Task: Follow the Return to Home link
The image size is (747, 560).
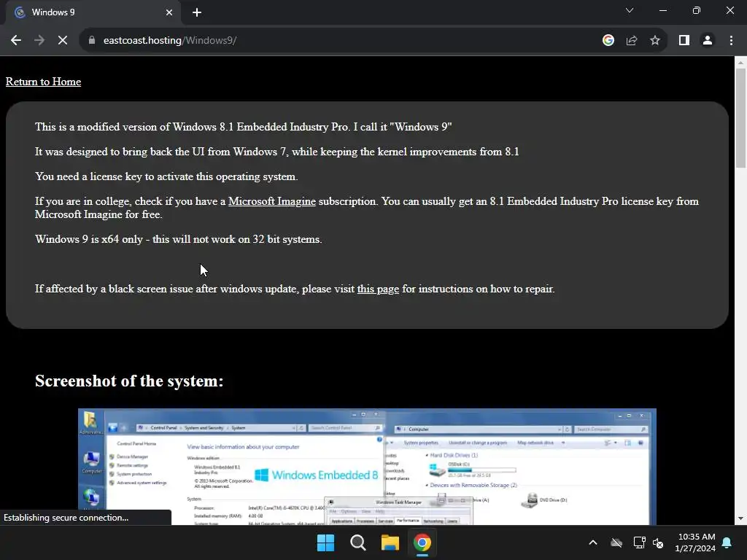Action: (x=43, y=82)
